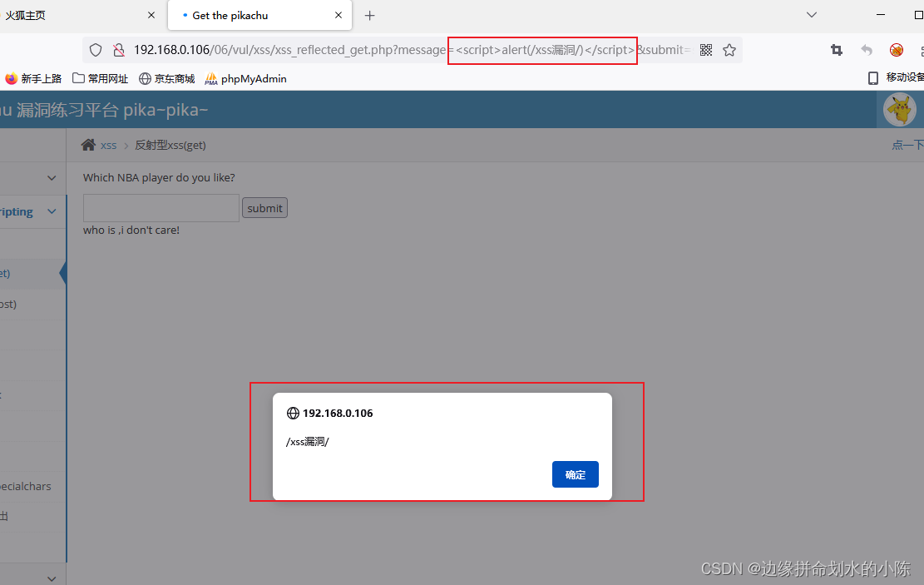Screen dimensions: 924x585
Task: Click the xss breadcrumb link
Action: 108,145
